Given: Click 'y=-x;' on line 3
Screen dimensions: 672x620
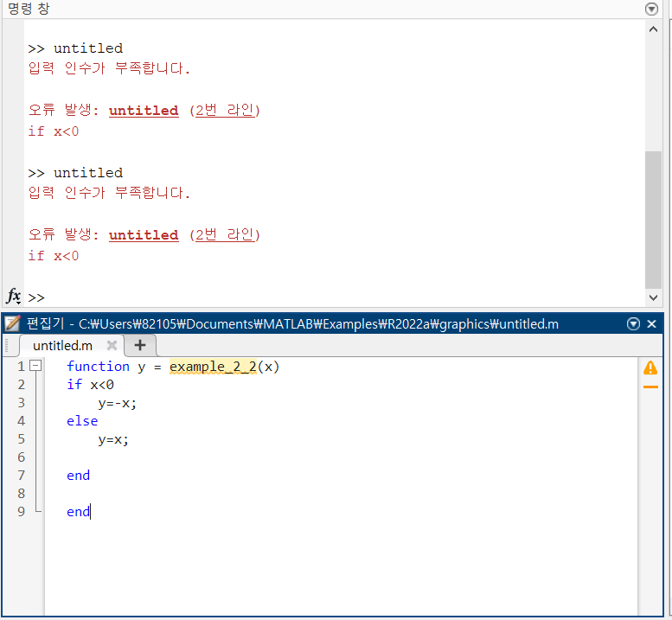Looking at the screenshot, I should pyautogui.click(x=117, y=403).
